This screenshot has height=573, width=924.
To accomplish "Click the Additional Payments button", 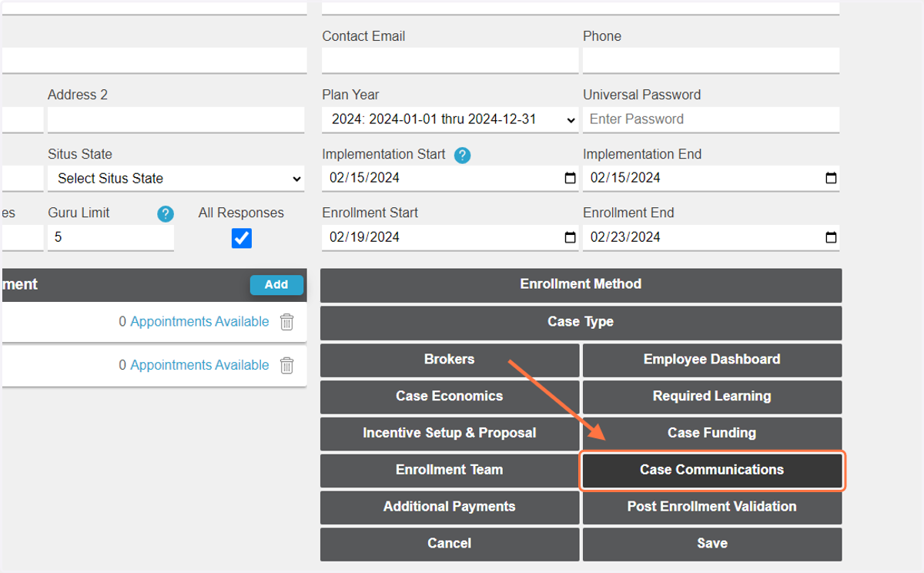I will click(450, 508).
